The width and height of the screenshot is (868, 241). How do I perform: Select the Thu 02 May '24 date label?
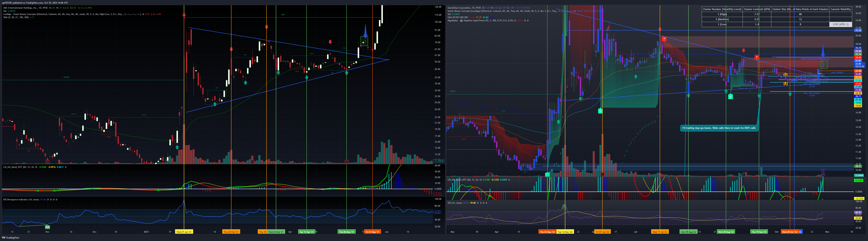point(547,232)
